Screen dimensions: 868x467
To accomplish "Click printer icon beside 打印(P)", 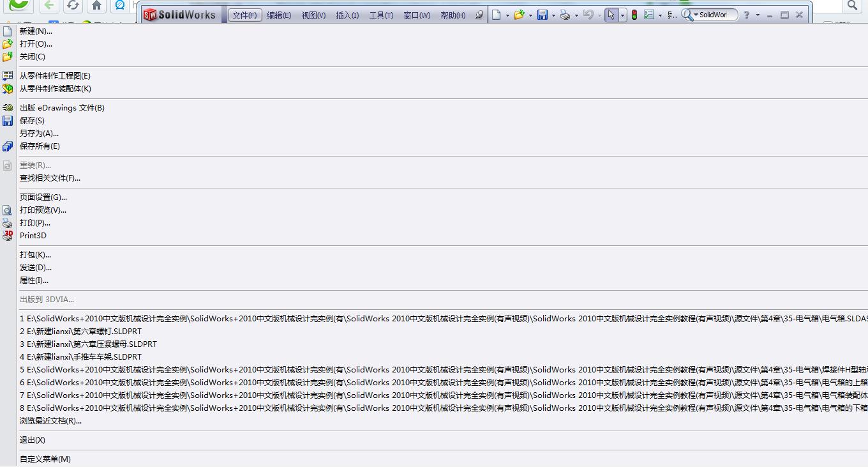I will (8, 223).
